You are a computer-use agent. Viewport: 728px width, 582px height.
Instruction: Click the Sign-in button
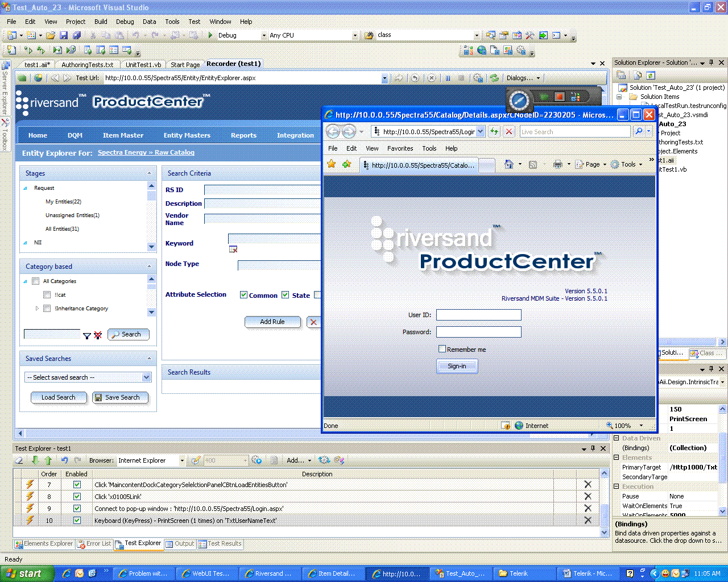(x=457, y=366)
